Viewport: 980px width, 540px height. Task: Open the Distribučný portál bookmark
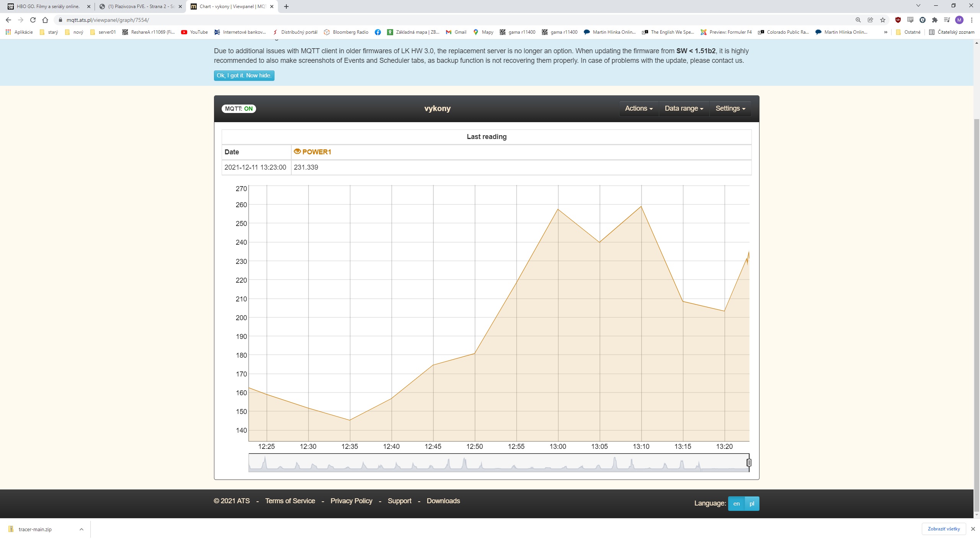point(295,32)
